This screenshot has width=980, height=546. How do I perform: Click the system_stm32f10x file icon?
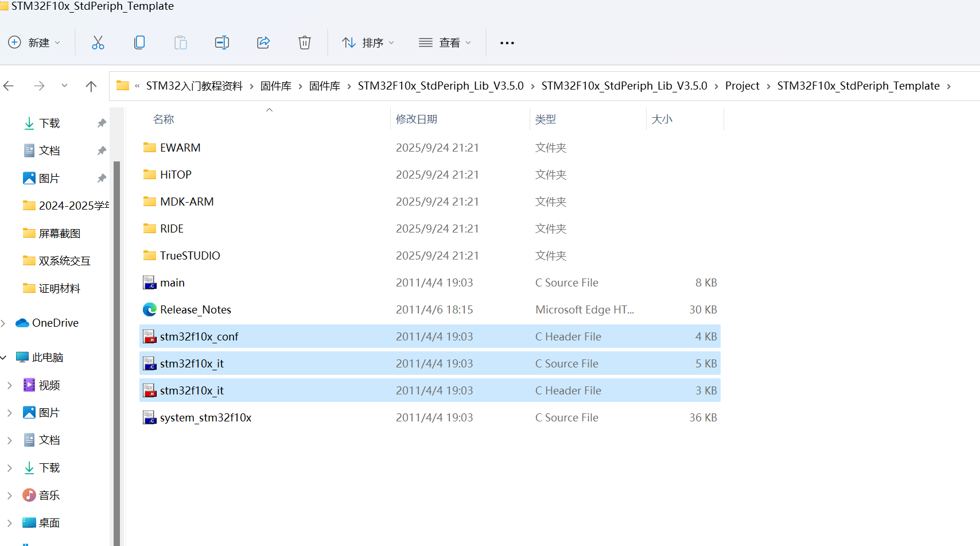pos(150,417)
